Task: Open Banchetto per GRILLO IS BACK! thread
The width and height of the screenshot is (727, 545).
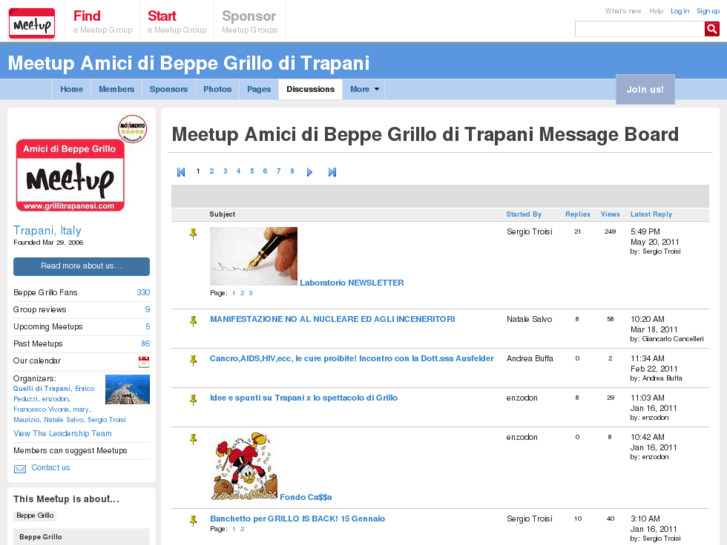Action: click(x=297, y=519)
